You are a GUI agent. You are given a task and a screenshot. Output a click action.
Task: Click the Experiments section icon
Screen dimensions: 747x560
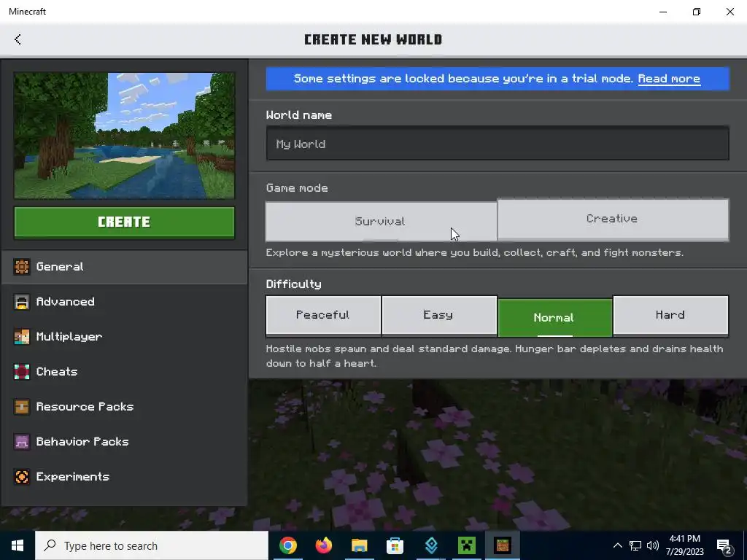click(x=21, y=477)
